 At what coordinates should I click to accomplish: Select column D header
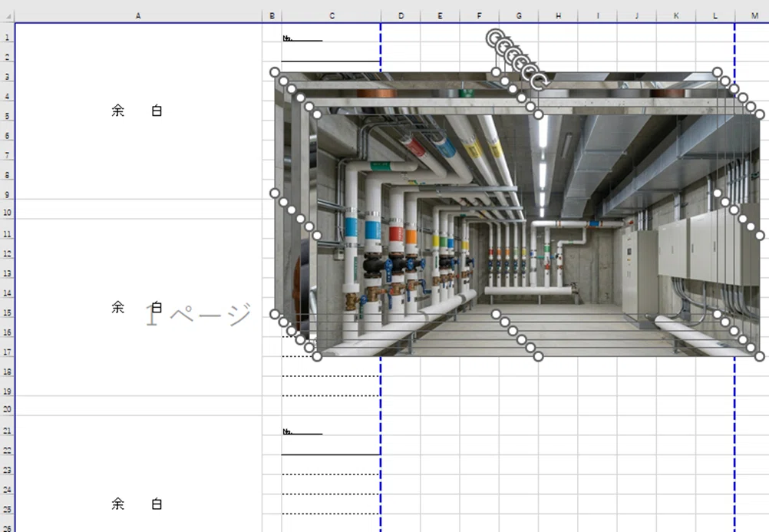click(401, 16)
